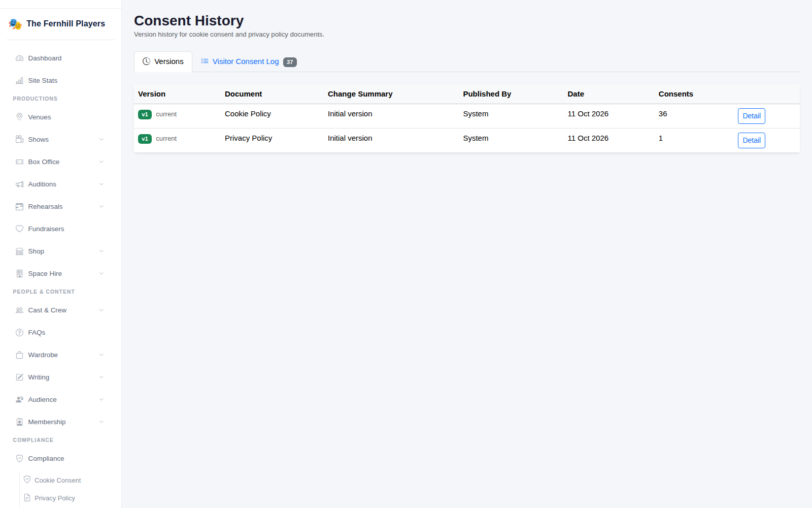Expand the Auditions submenu chevron
The width and height of the screenshot is (812, 508).
pyautogui.click(x=101, y=184)
